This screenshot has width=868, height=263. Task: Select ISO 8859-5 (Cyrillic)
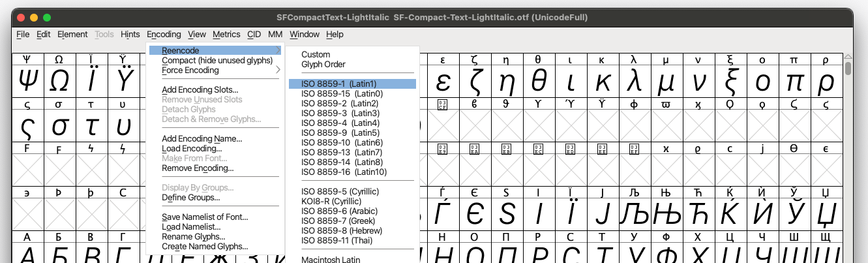[x=352, y=191]
